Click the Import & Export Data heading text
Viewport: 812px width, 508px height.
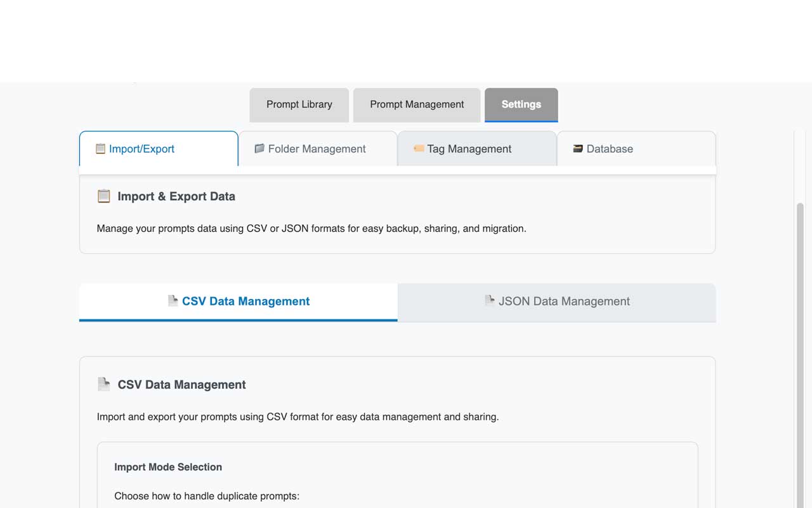pyautogui.click(x=176, y=197)
